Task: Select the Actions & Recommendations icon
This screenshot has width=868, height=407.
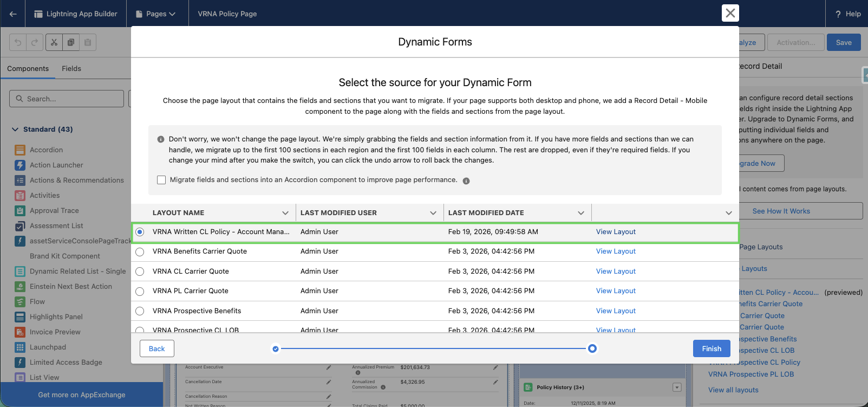Action: 20,180
